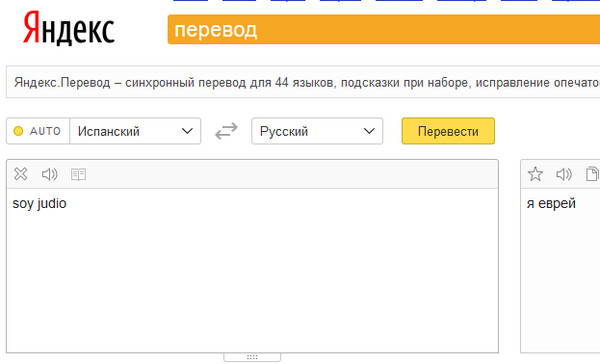Click the chevron in the Русский selector

click(x=369, y=131)
